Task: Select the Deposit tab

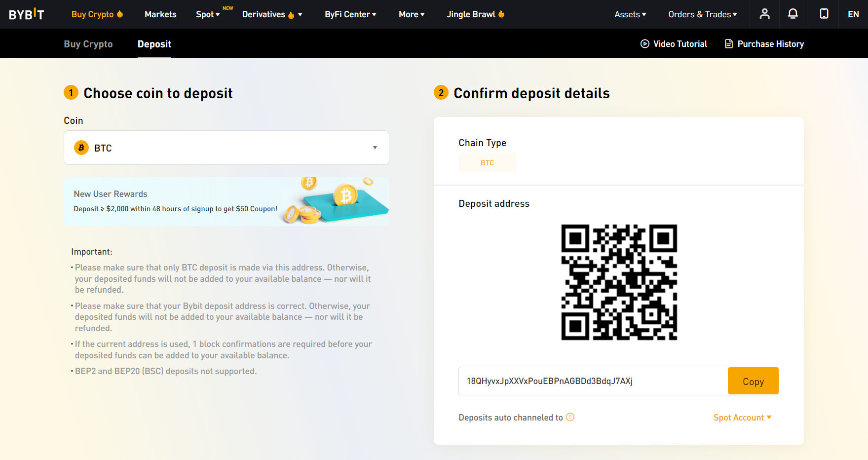Action: 154,44
